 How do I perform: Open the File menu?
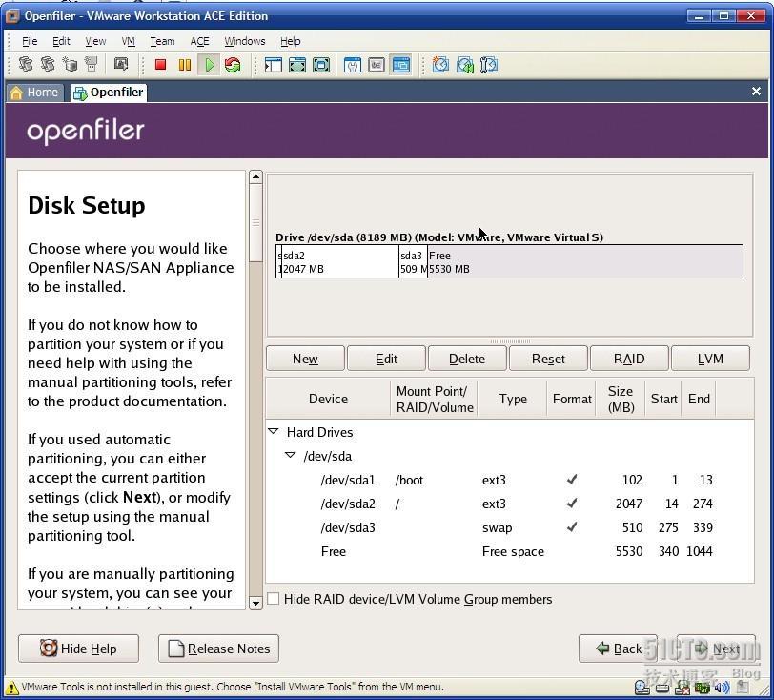(x=30, y=41)
